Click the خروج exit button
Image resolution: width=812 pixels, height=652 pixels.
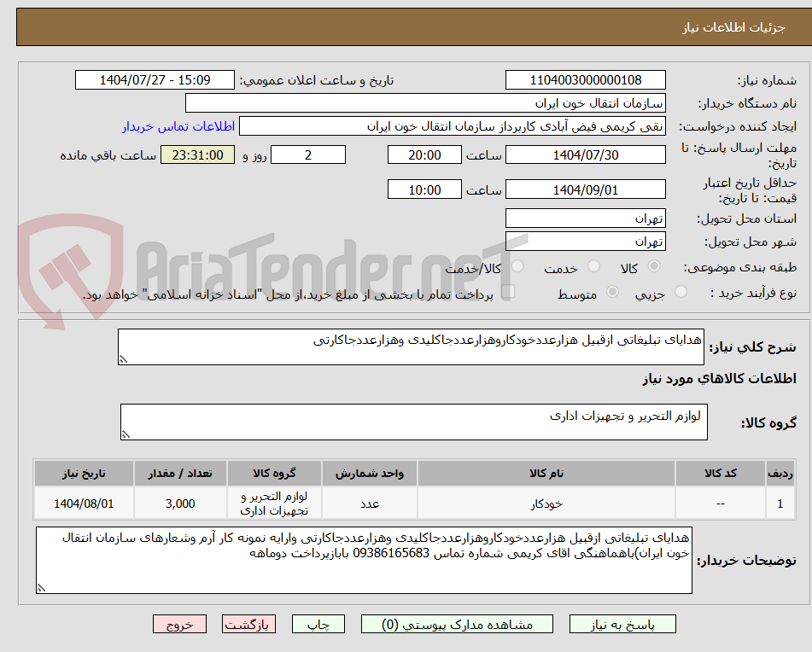pos(179,624)
